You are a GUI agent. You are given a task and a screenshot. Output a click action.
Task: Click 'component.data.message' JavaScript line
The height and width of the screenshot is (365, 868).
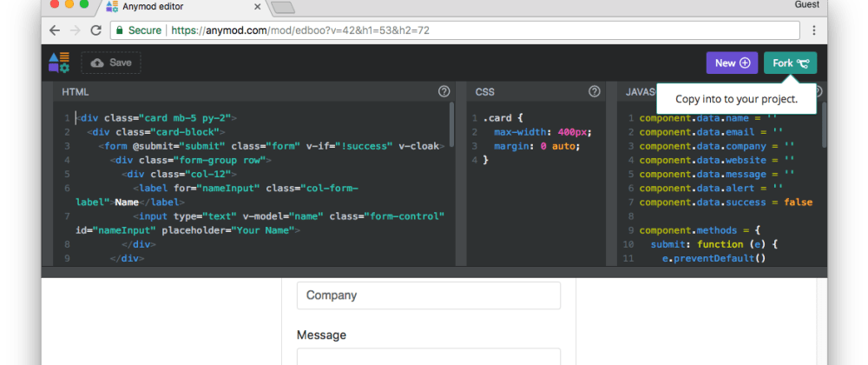pos(716,174)
